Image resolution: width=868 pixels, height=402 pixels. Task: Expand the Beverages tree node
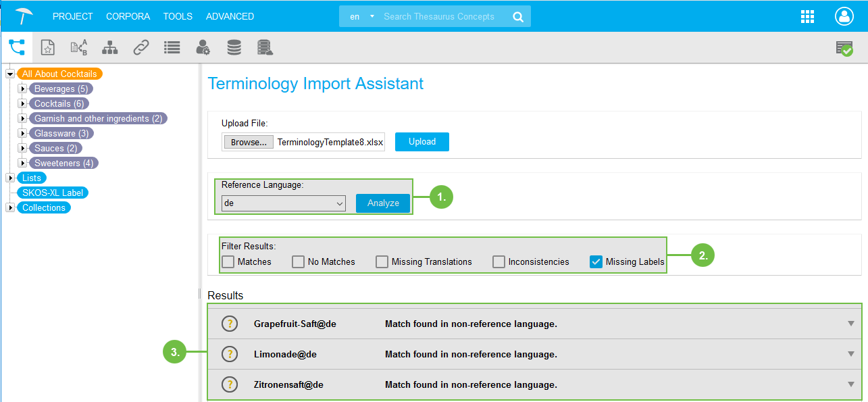click(x=22, y=89)
